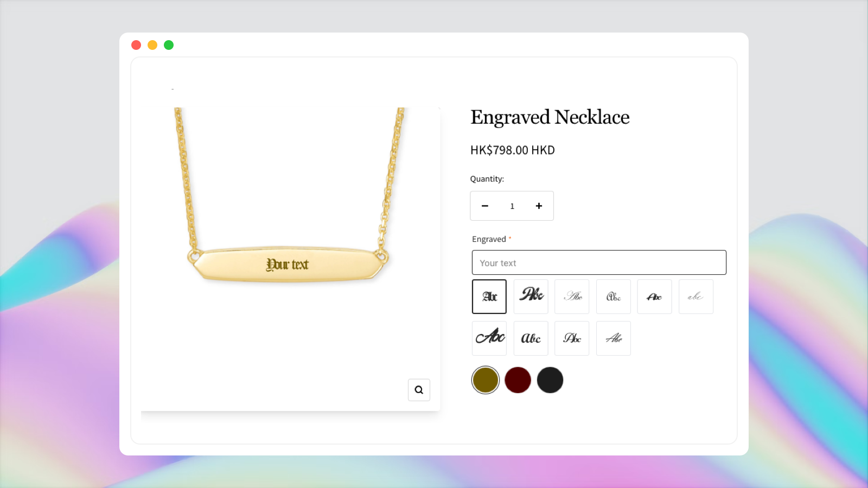Screen dimensions: 868x488
Task: Pick the thin italic script Abc font, third option
Action: (x=572, y=297)
